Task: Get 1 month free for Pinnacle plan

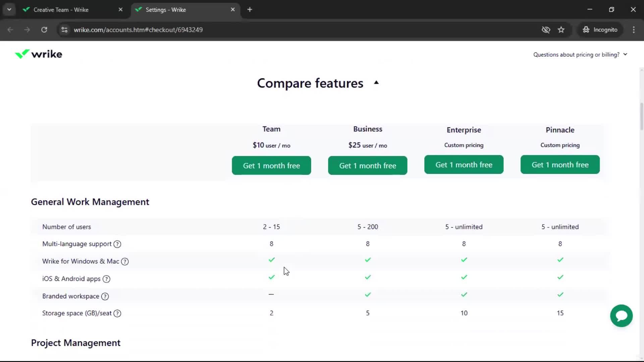Action: tap(560, 165)
